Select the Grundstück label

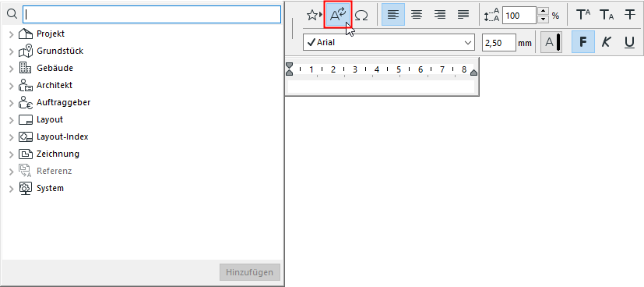60,51
